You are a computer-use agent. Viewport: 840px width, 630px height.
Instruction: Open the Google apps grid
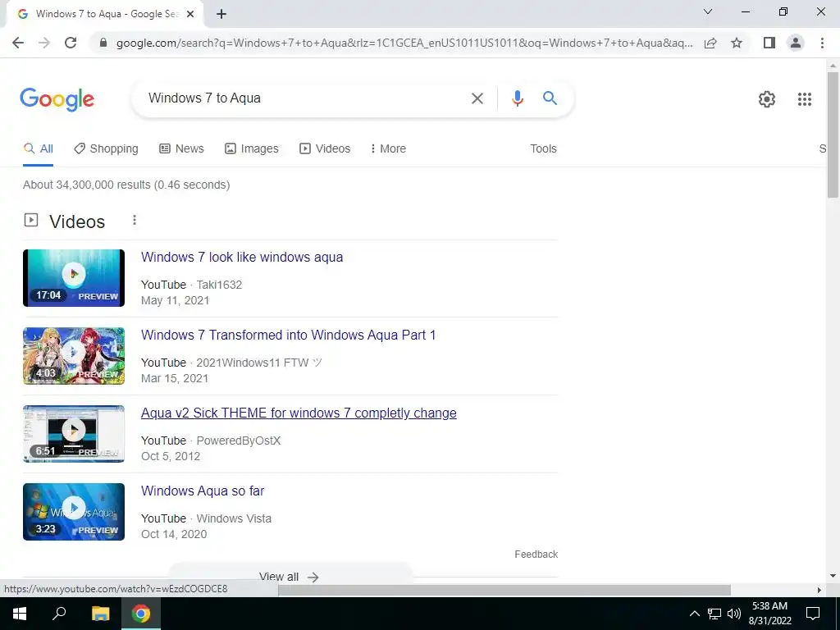point(805,99)
